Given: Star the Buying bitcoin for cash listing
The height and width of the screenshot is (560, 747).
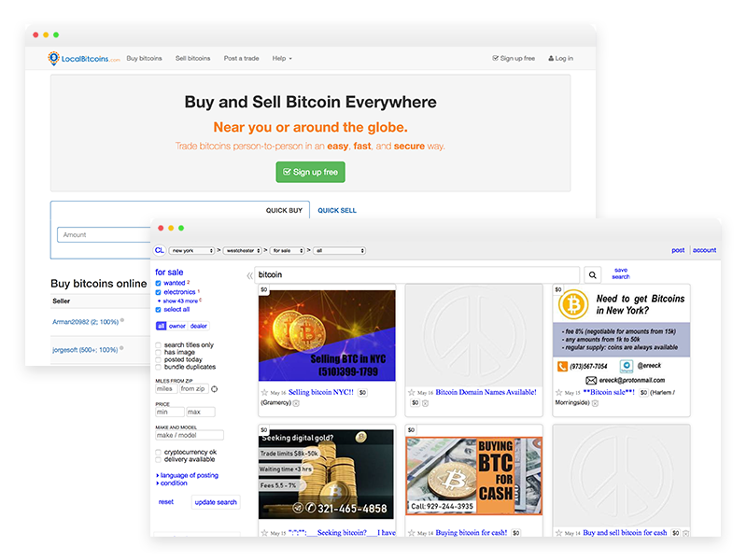Looking at the screenshot, I should 411,532.
